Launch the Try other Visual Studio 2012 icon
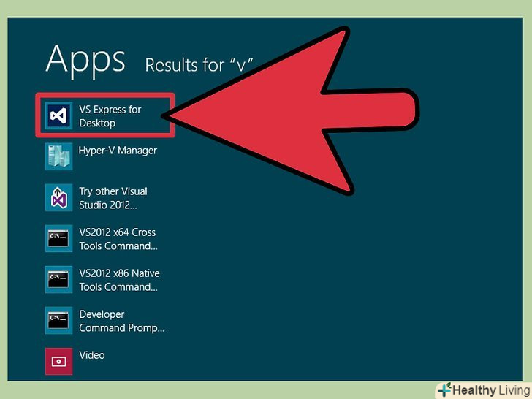Screen dimensions: 532x399 [x=58, y=197]
